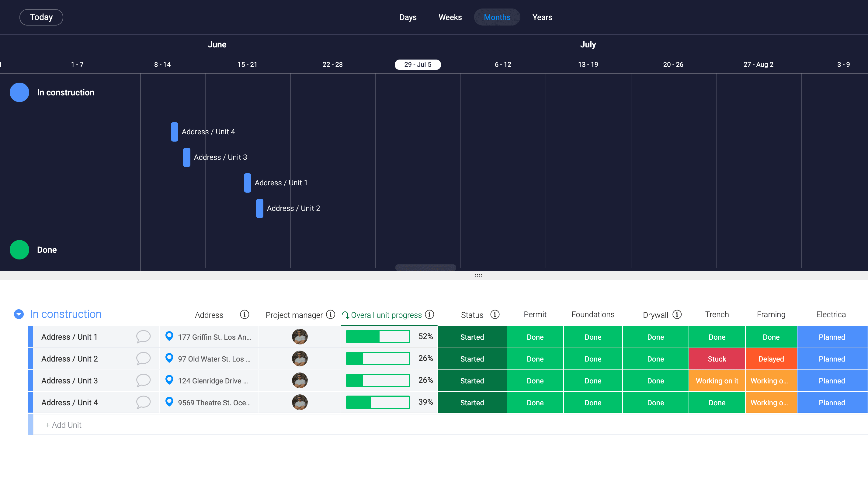Click the 13 - 19 week label in July
This screenshot has width=868, height=477.
[x=588, y=64]
